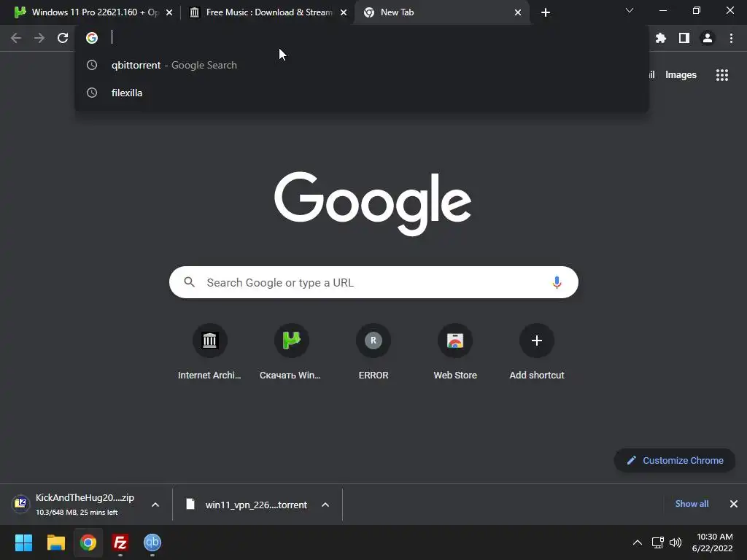Viewport: 747px width, 560px height.
Task: Click the KickAndTheHug zip file icon
Action: (x=20, y=503)
